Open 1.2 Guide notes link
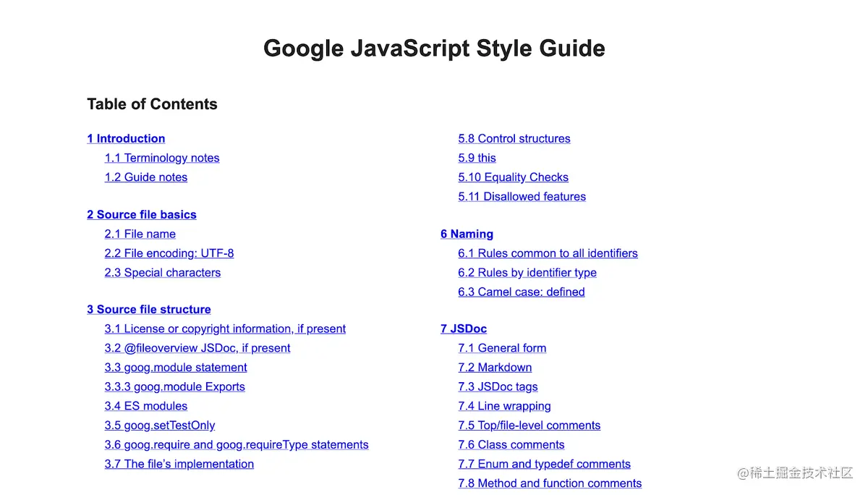 point(146,177)
